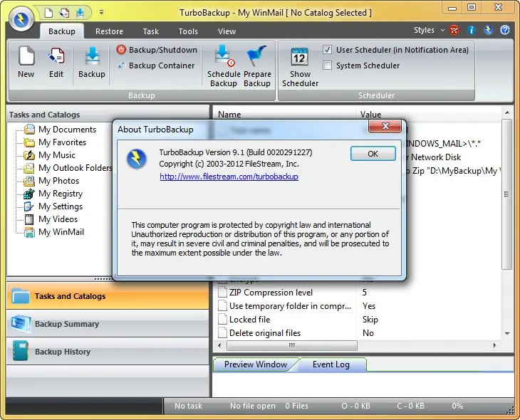Click the TurboBackup globe icon in ribbon header

click(x=488, y=30)
